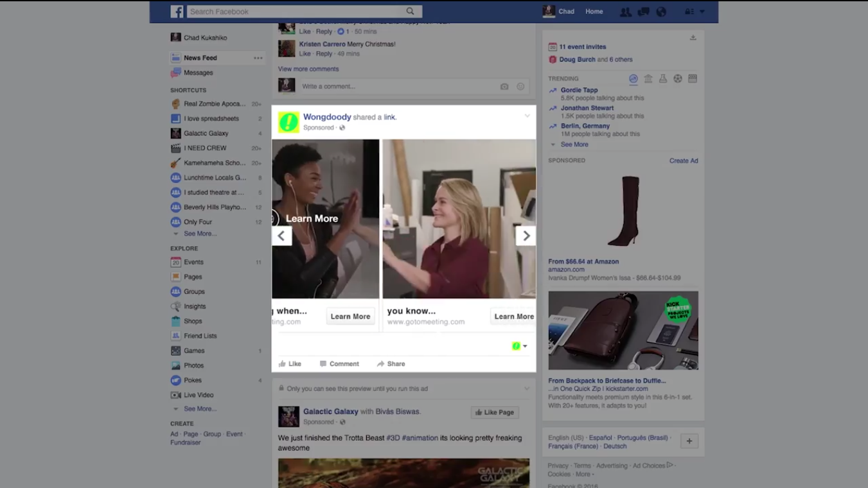Click the Wongdoody page avatar icon
The width and height of the screenshot is (868, 488).
(288, 122)
